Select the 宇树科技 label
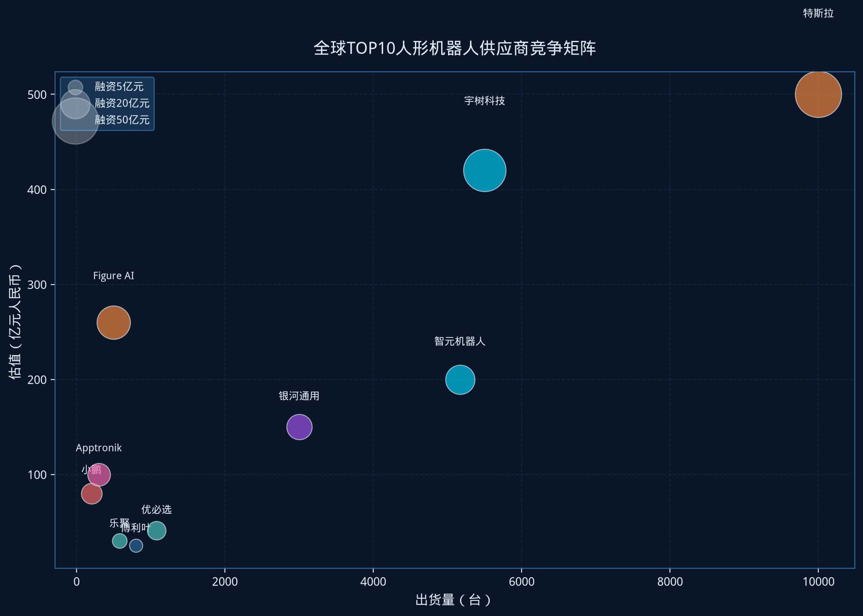 pos(485,101)
